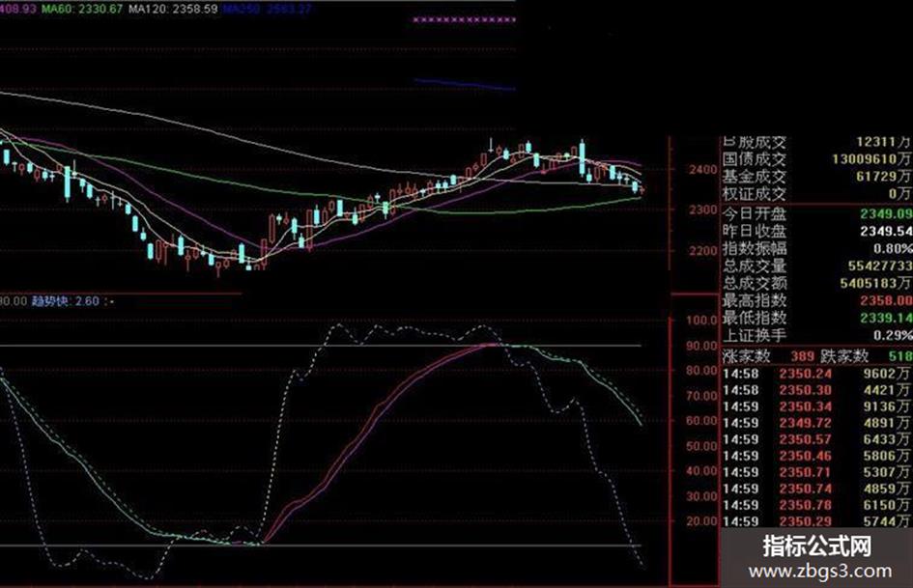The image size is (913, 588).
Task: Click the 13009610万 bond turnover value
Action: pos(871,158)
